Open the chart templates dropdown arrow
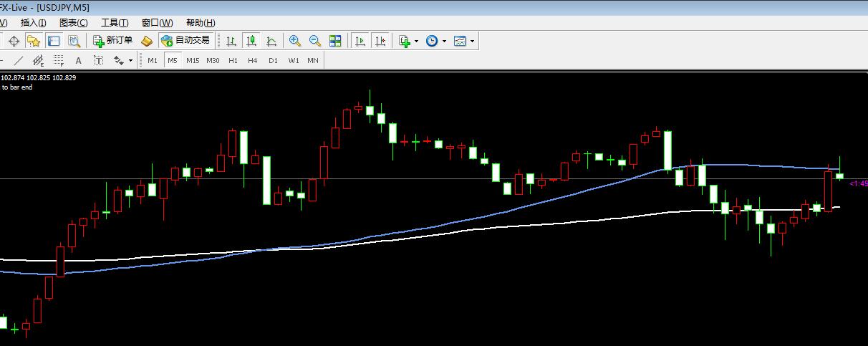This screenshot has width=868, height=346. tap(472, 41)
